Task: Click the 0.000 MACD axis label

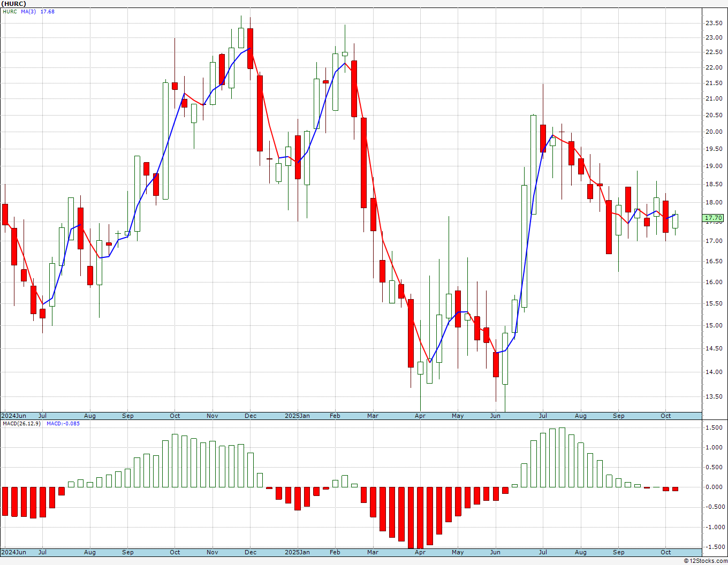Action: tap(715, 487)
